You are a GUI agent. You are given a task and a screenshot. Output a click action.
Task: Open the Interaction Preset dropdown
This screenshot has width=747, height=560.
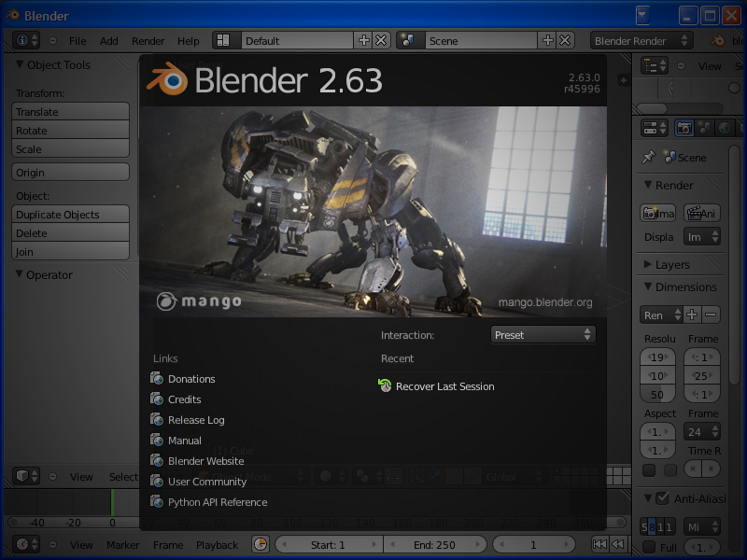543,335
